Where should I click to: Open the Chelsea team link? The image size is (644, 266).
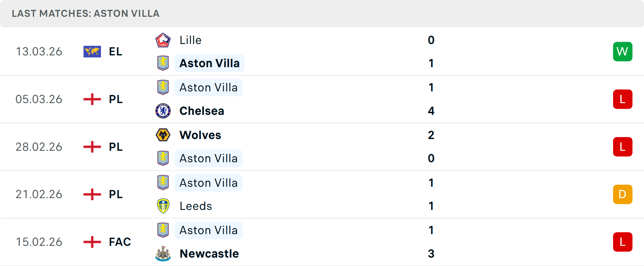point(202,111)
